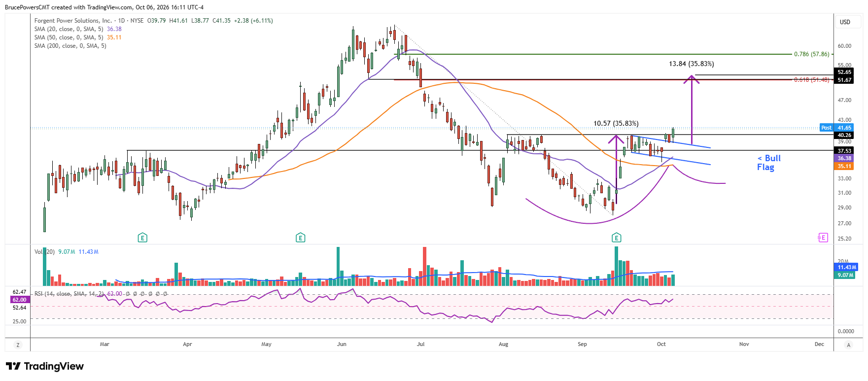Click the 52.65 price axis label
The height and width of the screenshot is (381, 868).
pyautogui.click(x=844, y=72)
